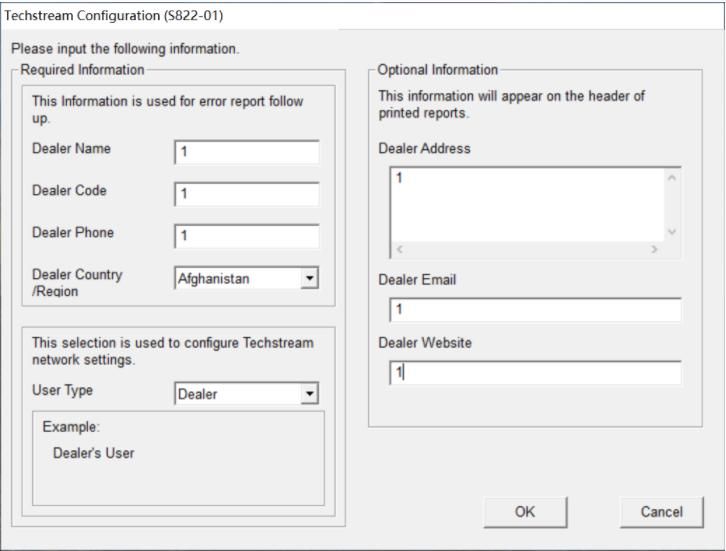726x551 pixels.
Task: Select the Afghanistan country combo box
Action: [x=246, y=278]
